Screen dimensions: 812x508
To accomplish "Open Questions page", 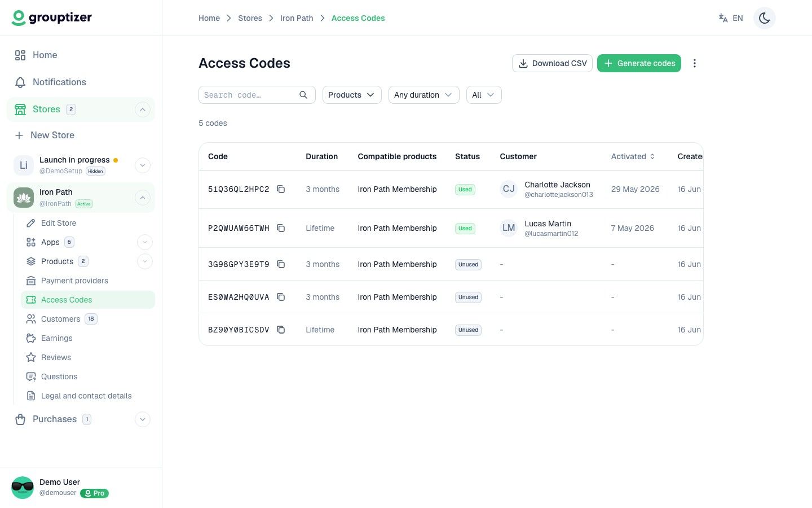I will [x=88, y=376].
